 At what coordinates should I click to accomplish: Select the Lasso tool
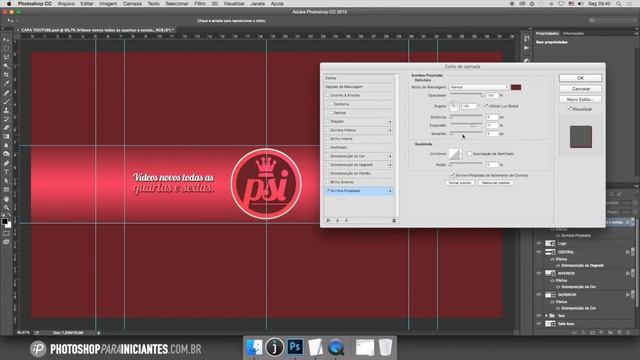[6, 57]
